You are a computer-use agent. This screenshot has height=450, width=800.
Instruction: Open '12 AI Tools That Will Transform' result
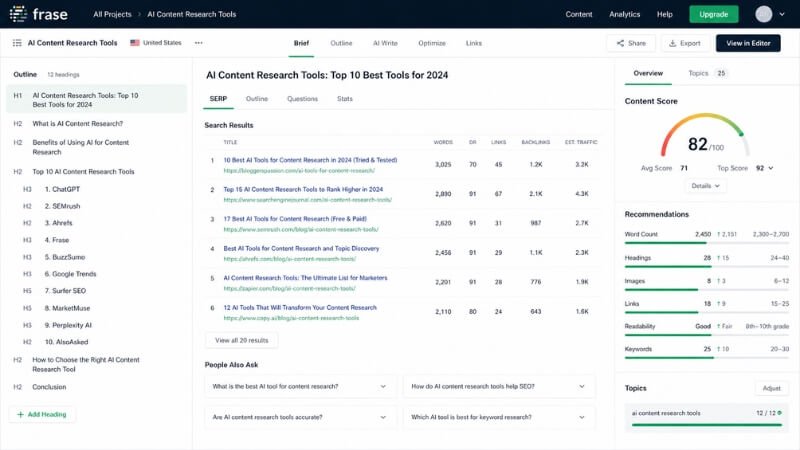click(x=300, y=308)
